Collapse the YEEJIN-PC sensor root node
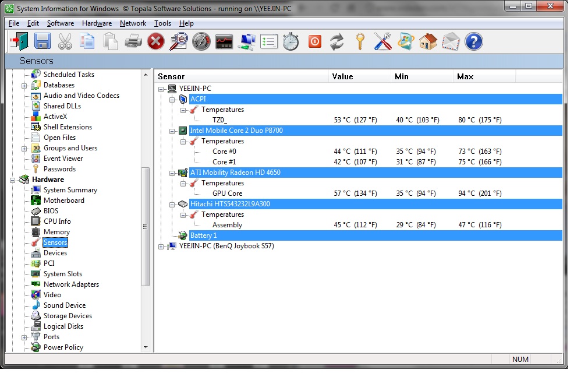This screenshot has height=380, width=588. coord(161,89)
